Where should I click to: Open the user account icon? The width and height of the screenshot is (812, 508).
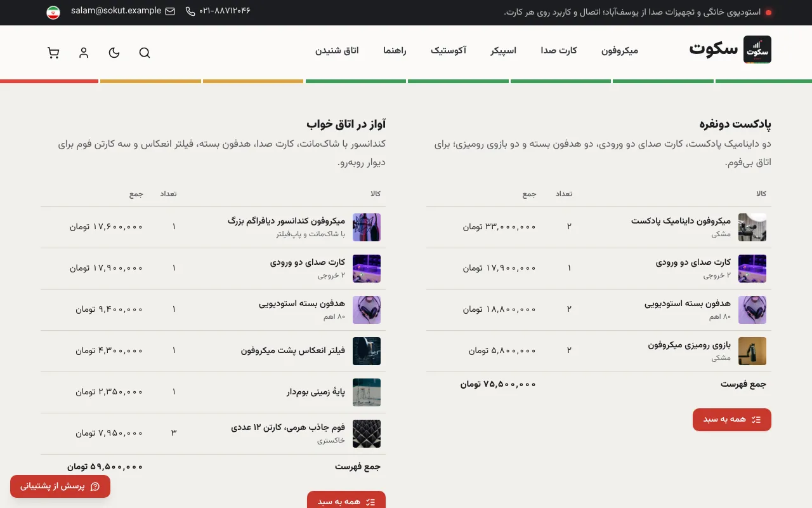(x=84, y=53)
